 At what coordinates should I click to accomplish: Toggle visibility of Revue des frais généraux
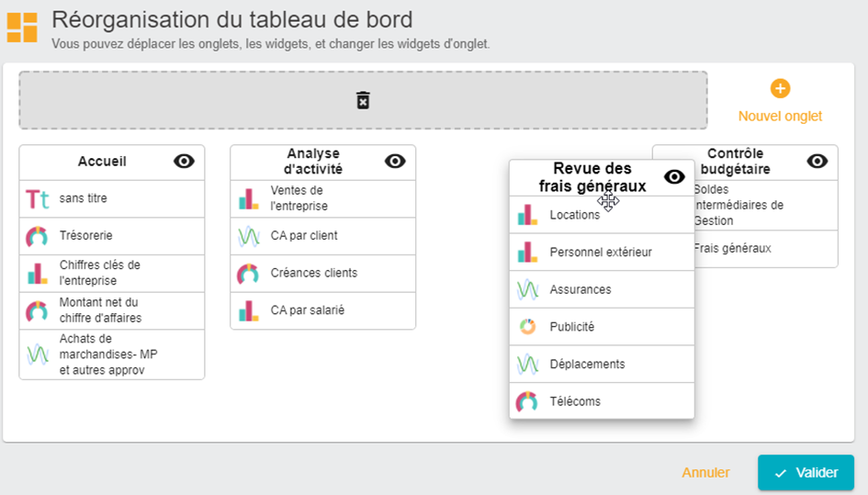click(x=674, y=177)
